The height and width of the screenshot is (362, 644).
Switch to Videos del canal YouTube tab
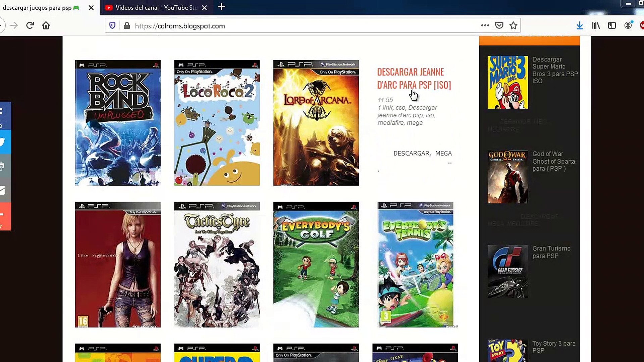[156, 7]
